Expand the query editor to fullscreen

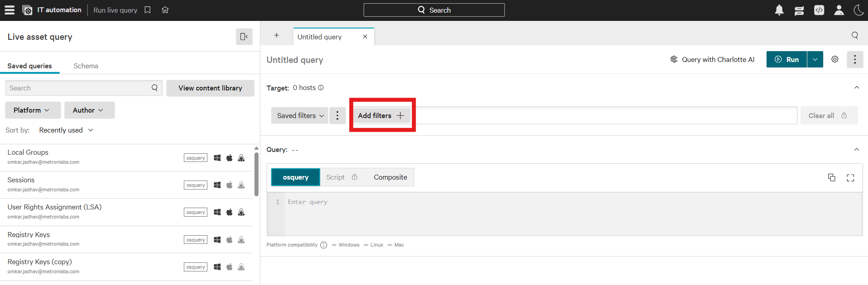850,178
